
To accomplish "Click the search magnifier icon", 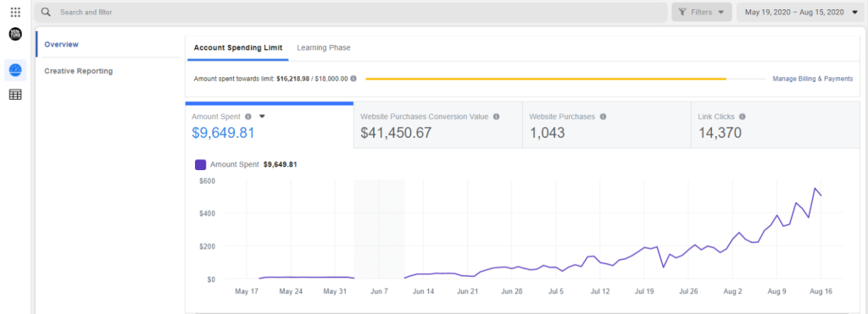I will click(x=47, y=12).
